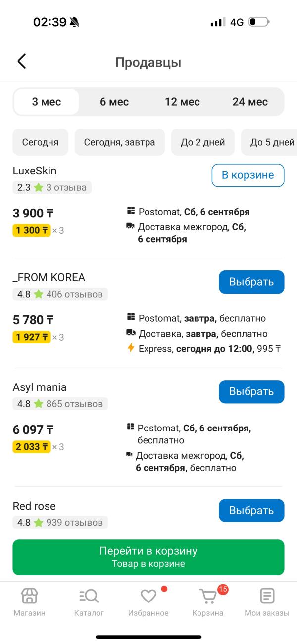Open the Избранное heart icon
Image resolution: width=297 pixels, height=644 pixels.
(x=148, y=596)
